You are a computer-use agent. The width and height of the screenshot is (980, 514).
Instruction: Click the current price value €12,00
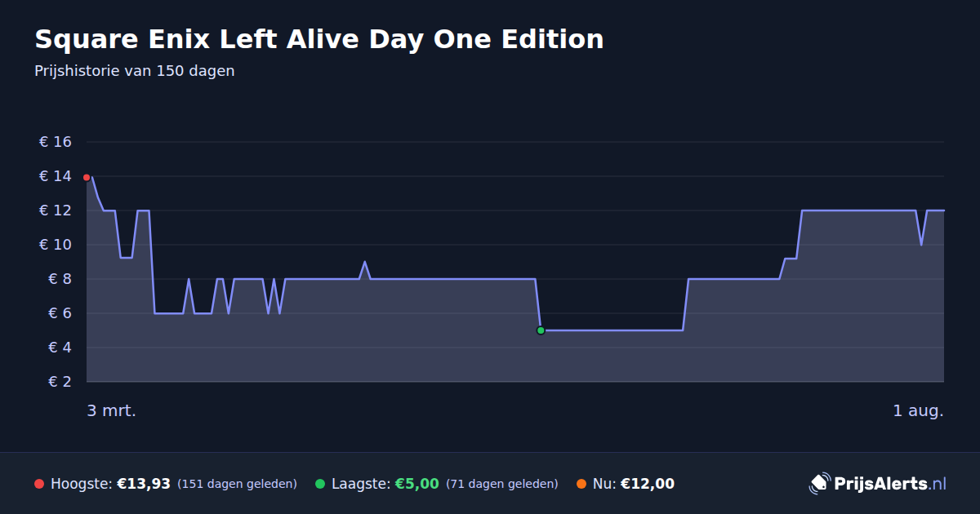pyautogui.click(x=648, y=484)
